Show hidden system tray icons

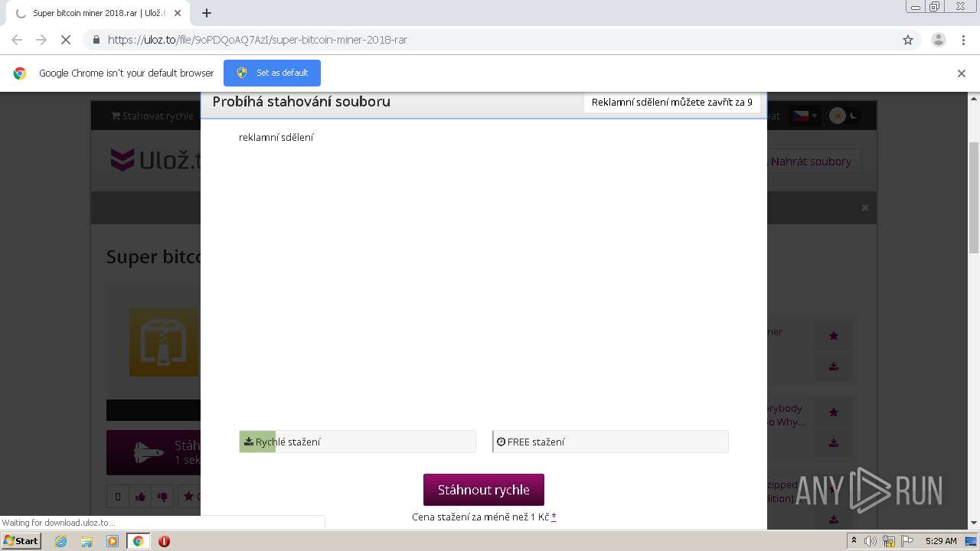854,541
